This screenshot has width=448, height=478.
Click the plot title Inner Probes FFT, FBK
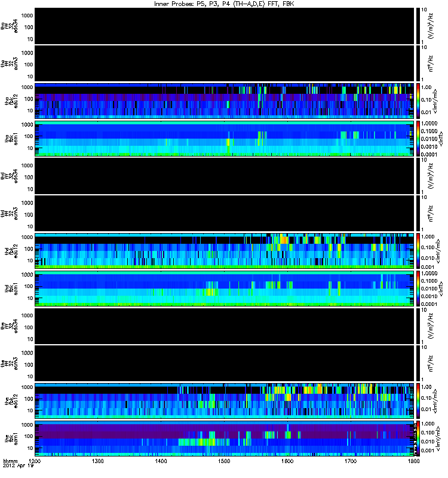coord(224,4)
